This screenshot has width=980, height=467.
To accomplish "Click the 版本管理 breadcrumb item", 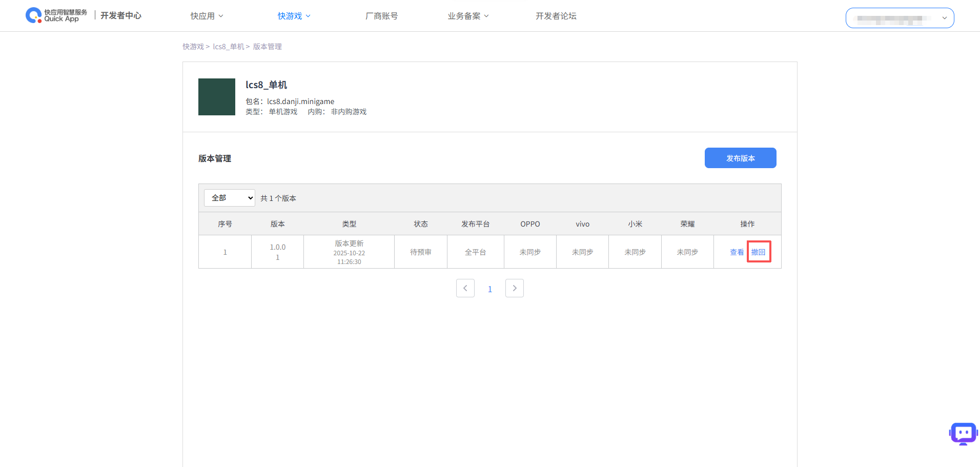I will (267, 47).
